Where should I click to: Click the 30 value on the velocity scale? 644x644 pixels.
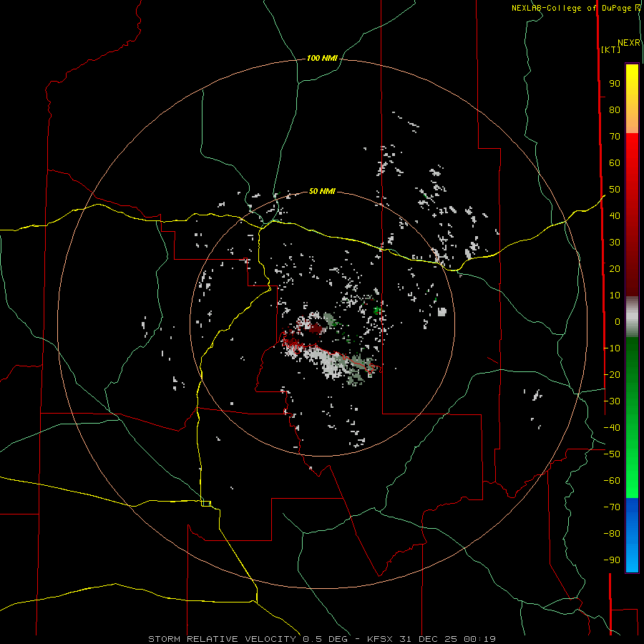tap(615, 243)
